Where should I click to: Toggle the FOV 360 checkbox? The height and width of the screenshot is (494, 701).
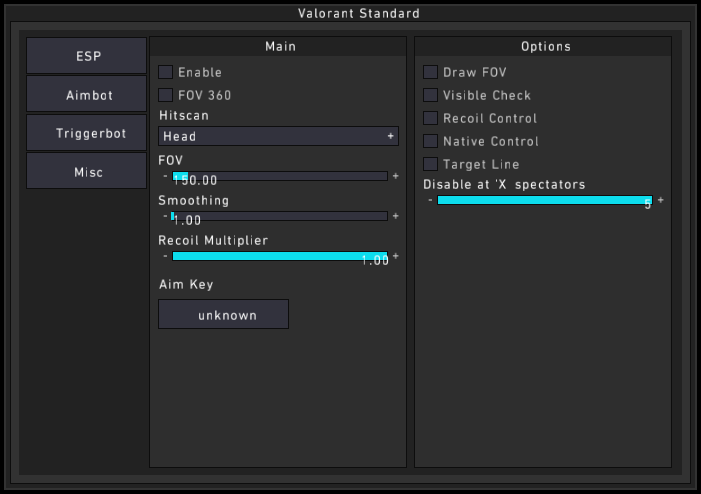click(x=166, y=95)
